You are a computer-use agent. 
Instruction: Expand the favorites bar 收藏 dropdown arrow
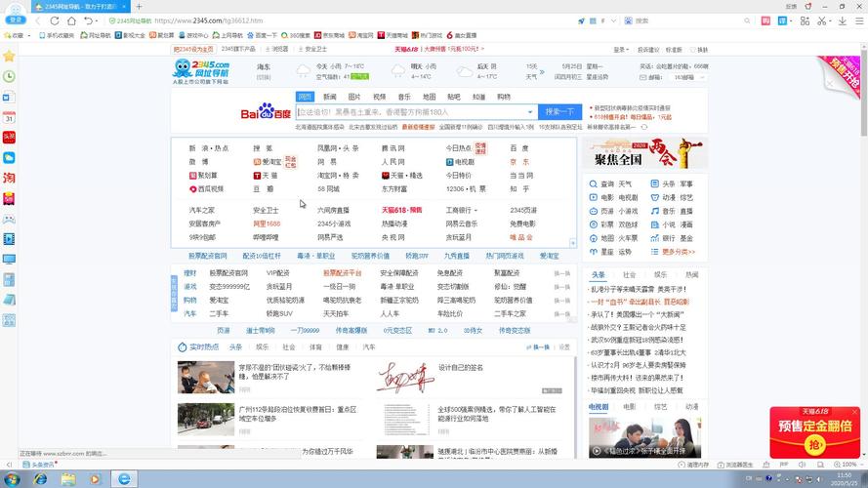click(x=28, y=35)
